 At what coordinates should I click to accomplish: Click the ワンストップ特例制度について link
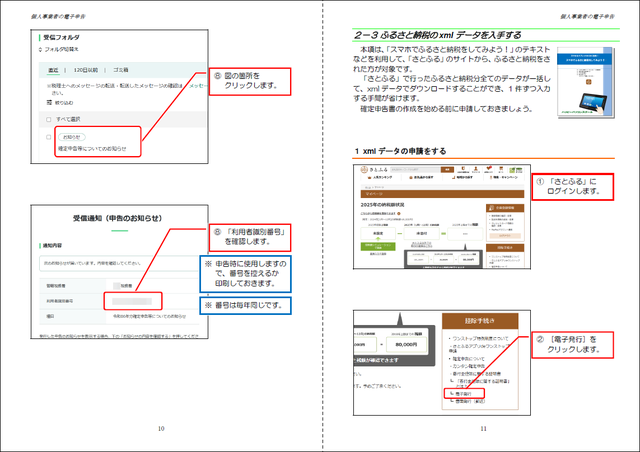coord(480,338)
